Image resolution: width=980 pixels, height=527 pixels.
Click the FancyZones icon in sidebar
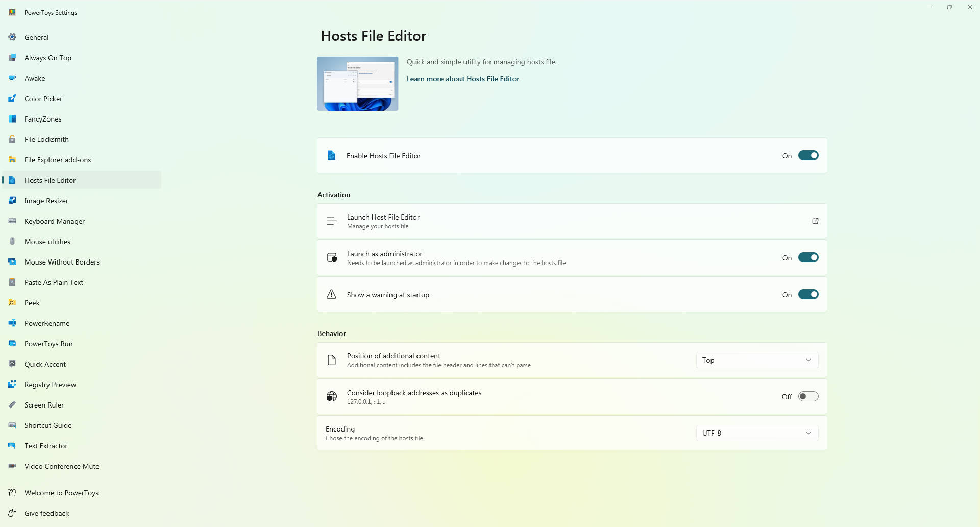click(12, 119)
